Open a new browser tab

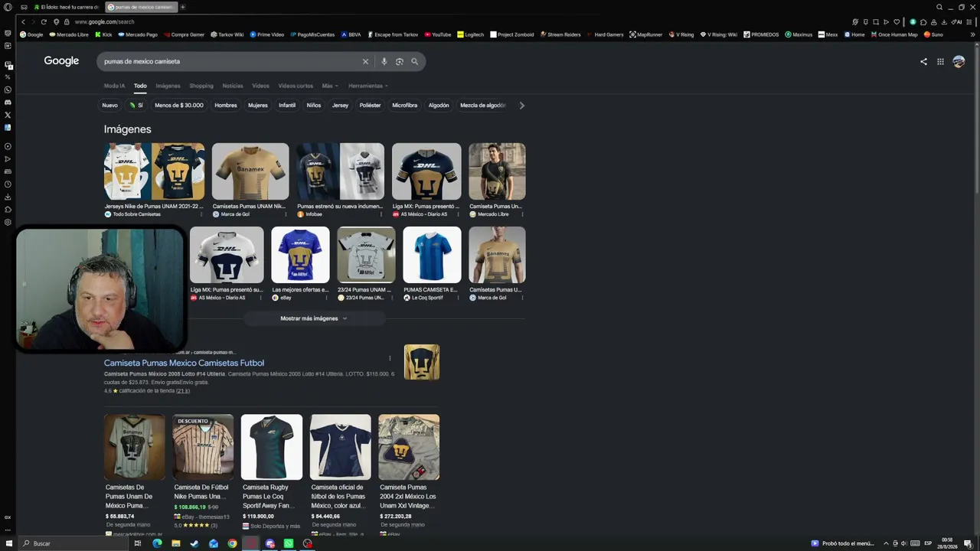tap(182, 7)
